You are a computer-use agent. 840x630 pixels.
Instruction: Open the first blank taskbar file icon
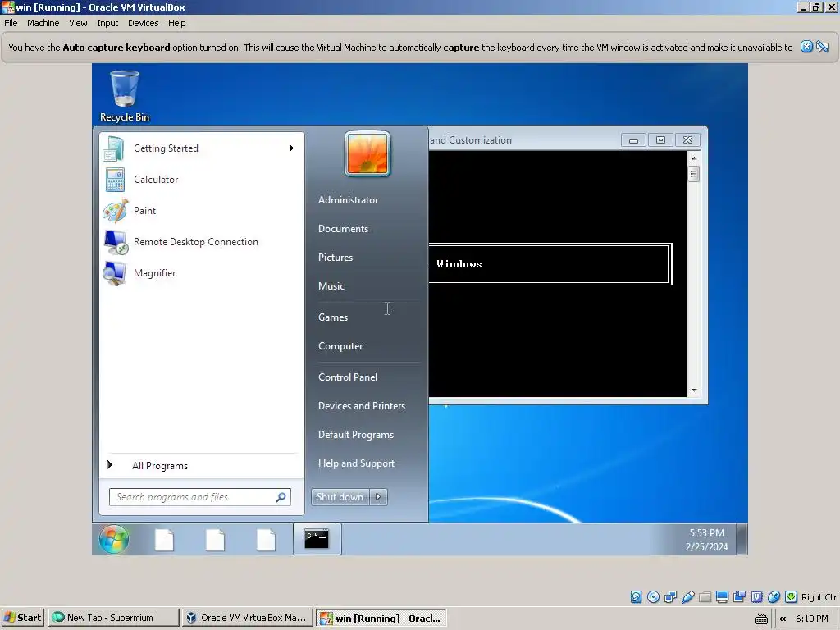164,540
